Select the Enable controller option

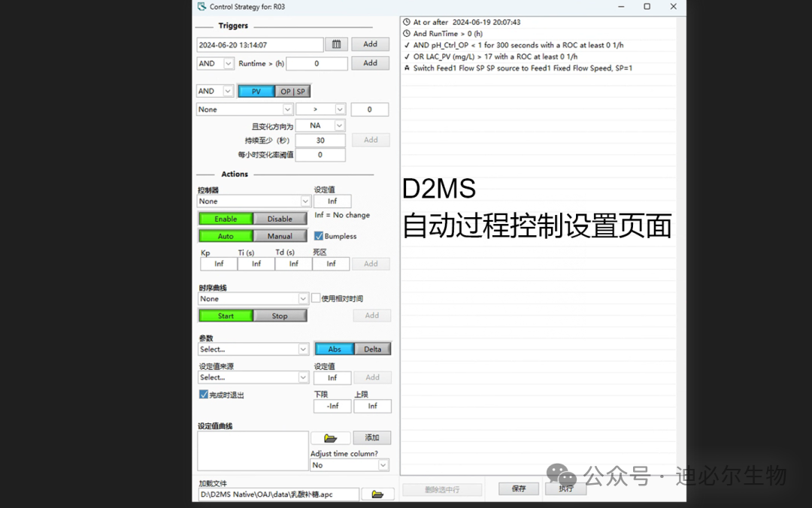(x=226, y=219)
